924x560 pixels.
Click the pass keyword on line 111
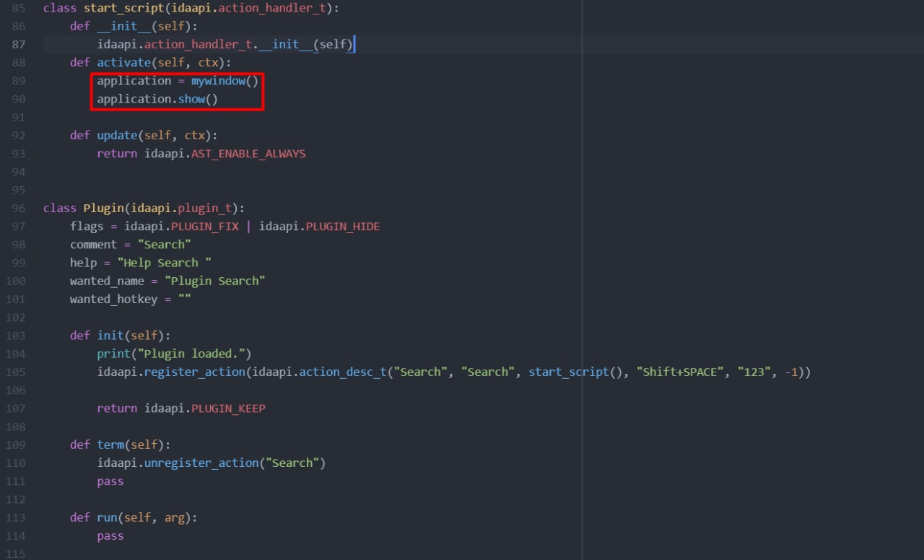(110, 481)
